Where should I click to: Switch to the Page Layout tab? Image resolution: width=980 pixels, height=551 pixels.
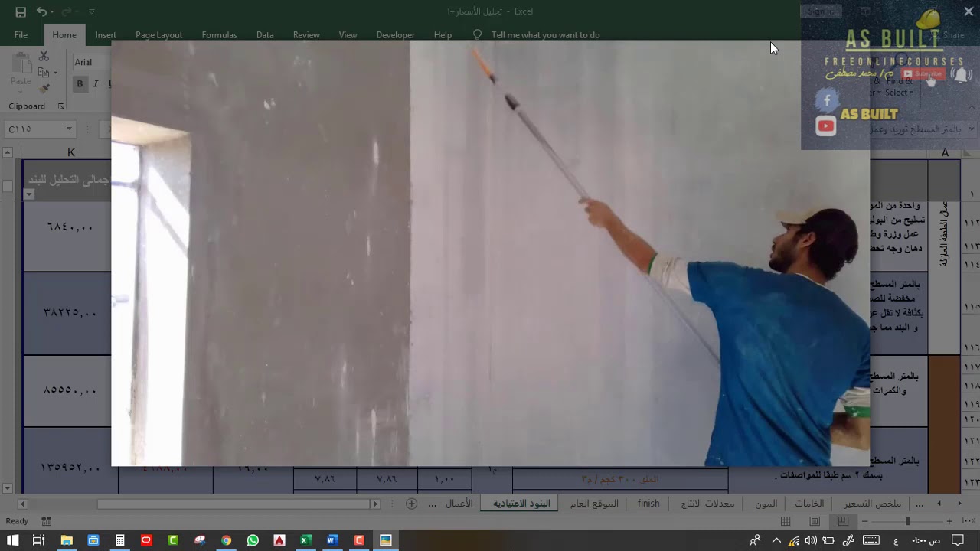(x=158, y=35)
